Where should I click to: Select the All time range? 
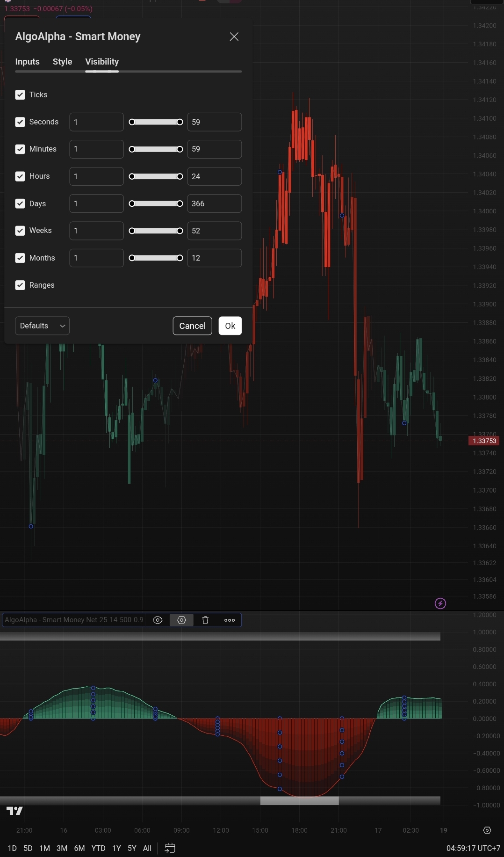tap(147, 848)
